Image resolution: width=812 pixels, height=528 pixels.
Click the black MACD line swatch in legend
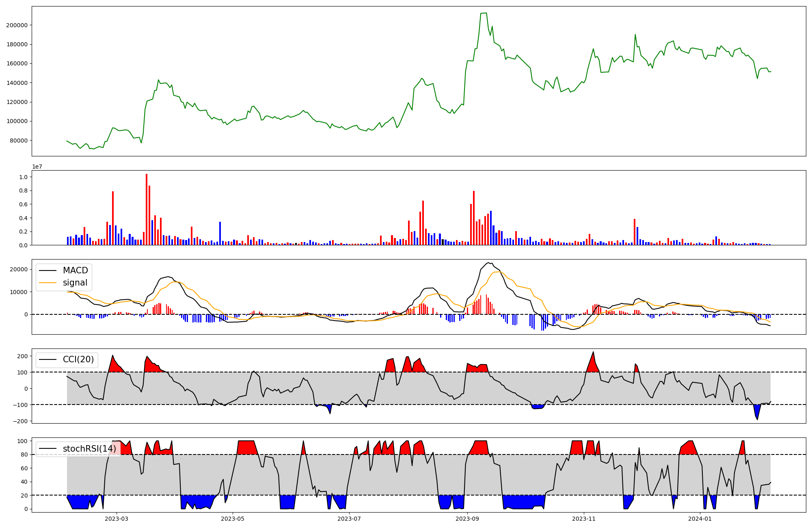pos(48,271)
